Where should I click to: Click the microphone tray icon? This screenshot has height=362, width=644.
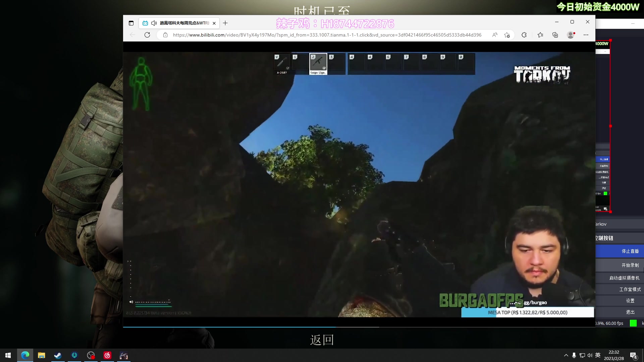(574, 355)
